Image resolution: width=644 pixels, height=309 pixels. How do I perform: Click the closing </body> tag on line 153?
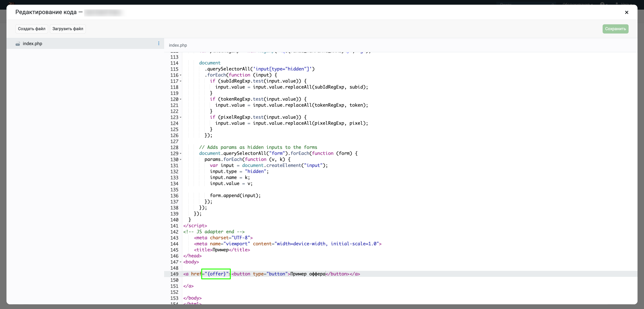pyautogui.click(x=192, y=298)
